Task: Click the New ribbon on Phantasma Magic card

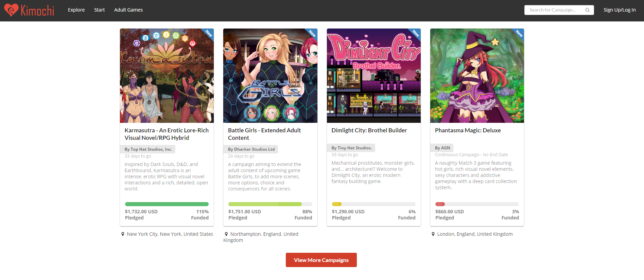Action: (x=519, y=34)
